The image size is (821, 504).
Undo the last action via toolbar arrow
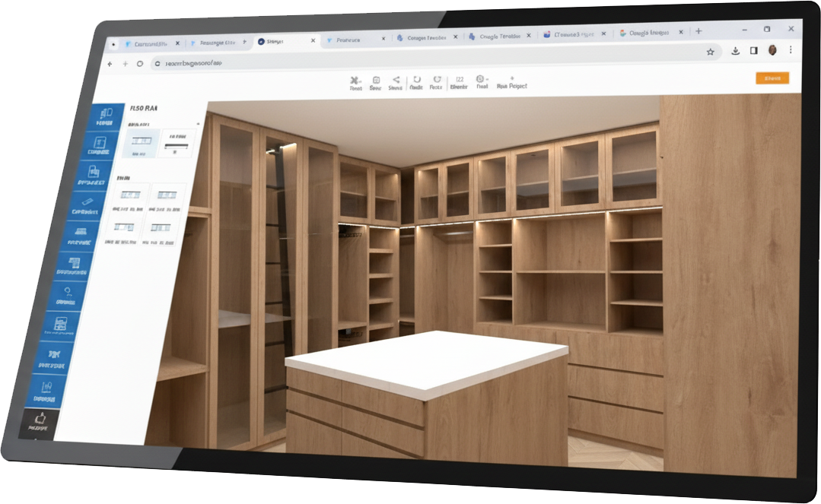417,80
